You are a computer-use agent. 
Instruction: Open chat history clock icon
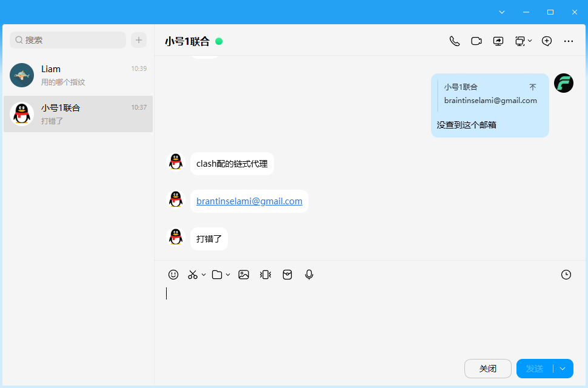click(566, 275)
